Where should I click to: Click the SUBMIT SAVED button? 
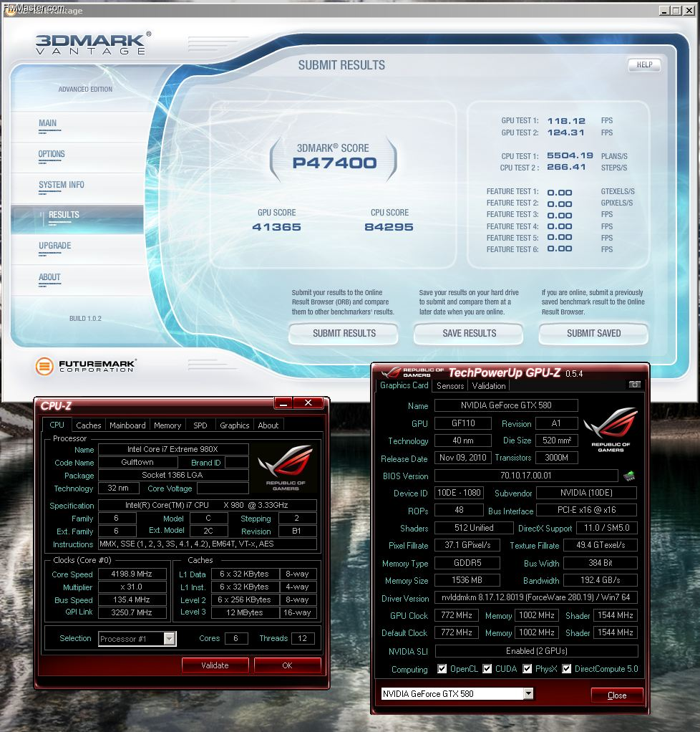593,333
